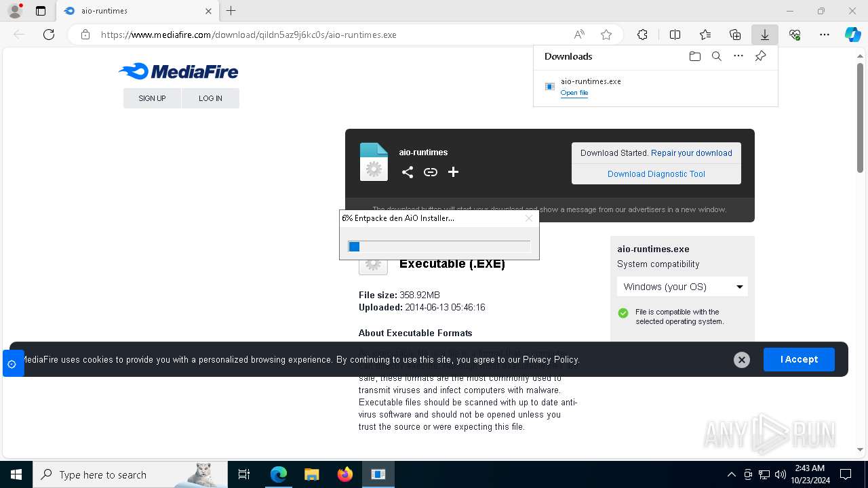
Task: Click the share icon under aio-runtimes
Action: tap(408, 172)
